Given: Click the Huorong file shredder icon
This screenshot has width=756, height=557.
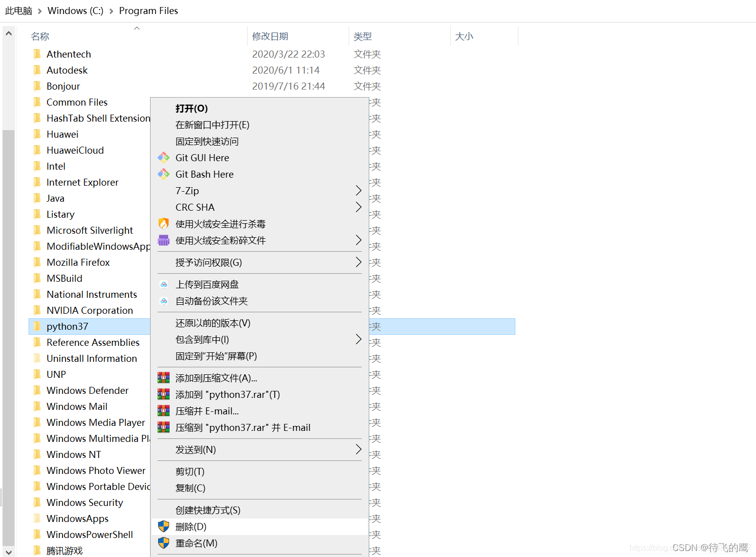Looking at the screenshot, I should [164, 240].
